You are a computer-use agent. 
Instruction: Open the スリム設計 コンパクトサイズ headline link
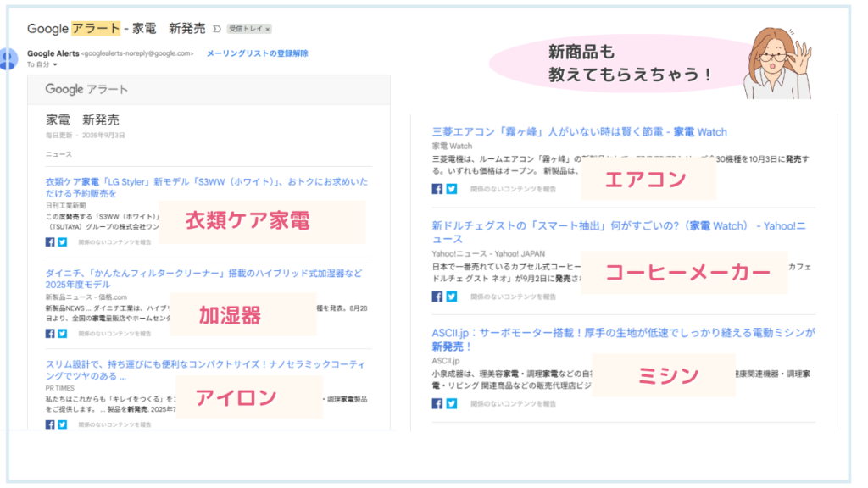coord(205,370)
